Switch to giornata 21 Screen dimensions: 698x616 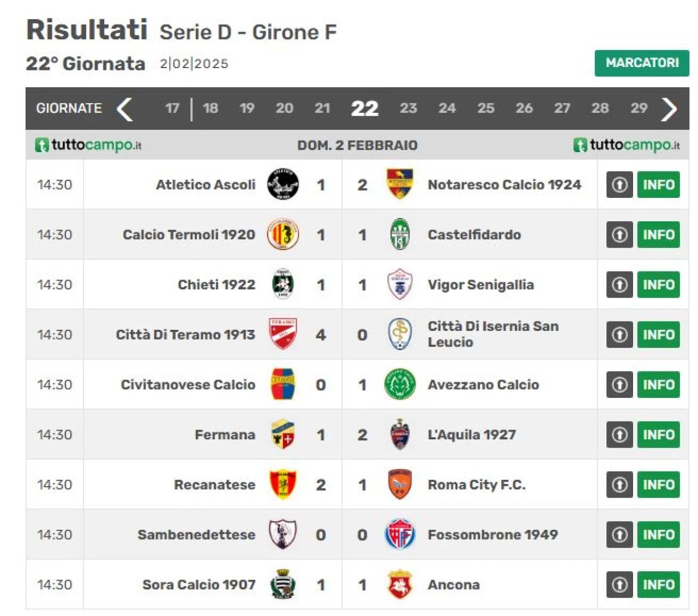(x=322, y=108)
